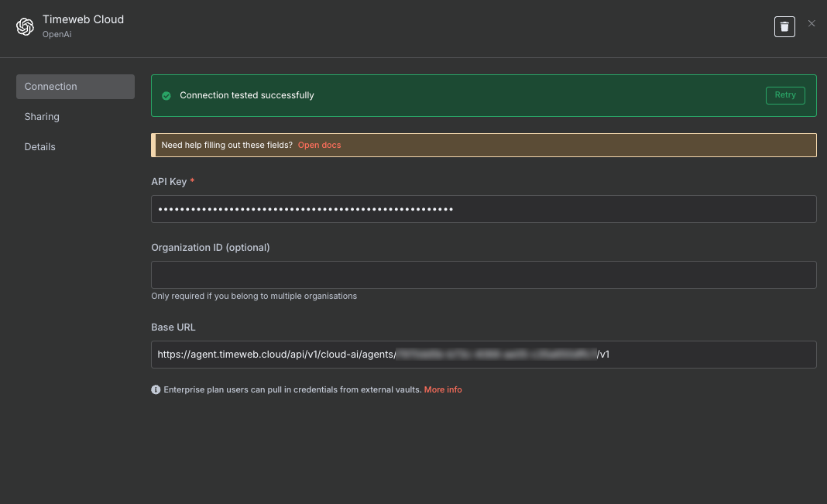
Task: Click the info icon beside Enterprise plan note
Action: click(156, 389)
